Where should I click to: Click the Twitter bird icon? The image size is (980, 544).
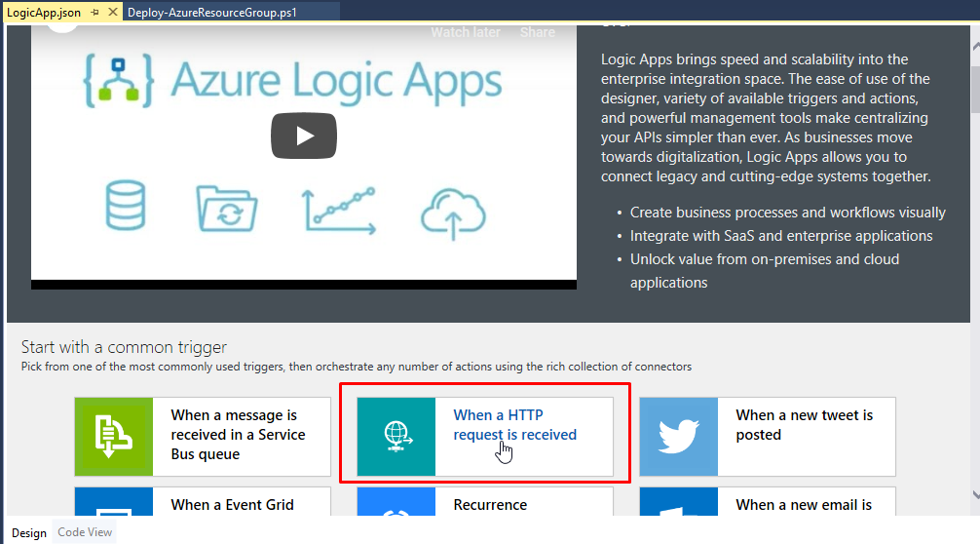(x=679, y=437)
